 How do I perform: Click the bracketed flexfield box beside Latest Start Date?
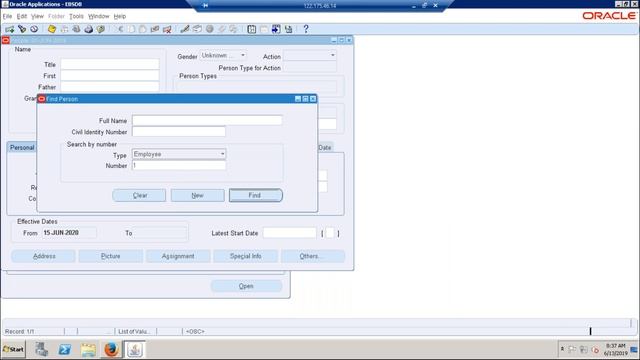tap(330, 233)
